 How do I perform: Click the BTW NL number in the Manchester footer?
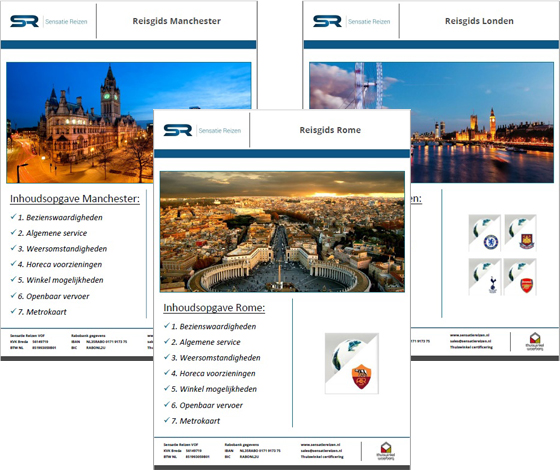[44, 348]
